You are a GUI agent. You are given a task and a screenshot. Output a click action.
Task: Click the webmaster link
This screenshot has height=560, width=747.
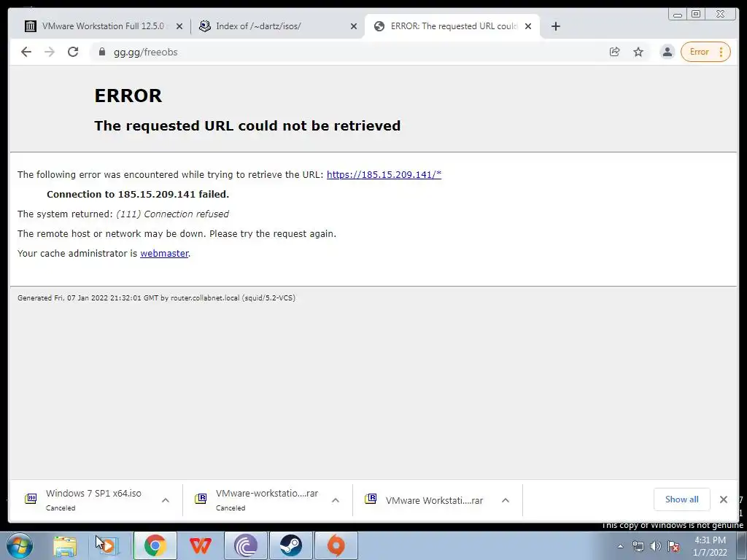(x=164, y=253)
